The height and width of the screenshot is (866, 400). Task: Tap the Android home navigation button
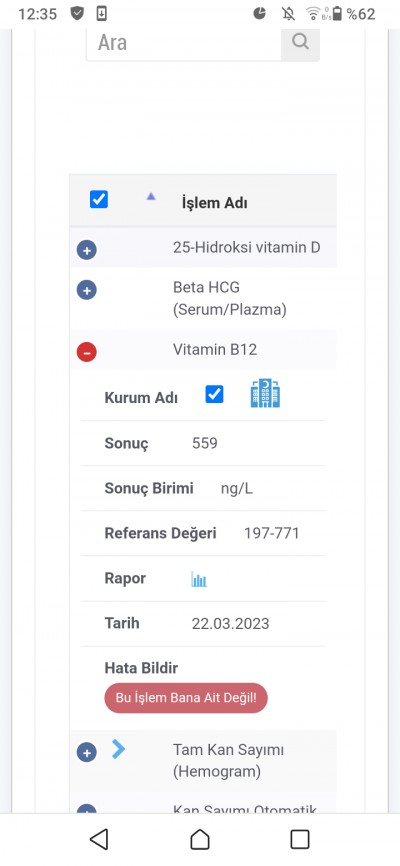tap(199, 839)
